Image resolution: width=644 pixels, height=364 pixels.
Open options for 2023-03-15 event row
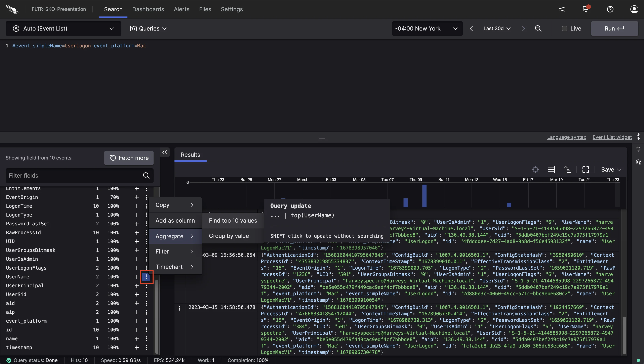point(179,308)
